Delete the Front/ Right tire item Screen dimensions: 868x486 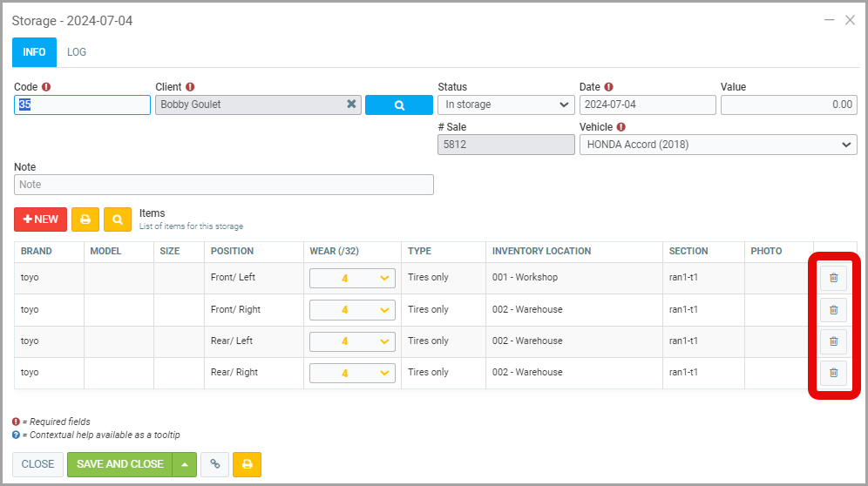click(x=833, y=309)
